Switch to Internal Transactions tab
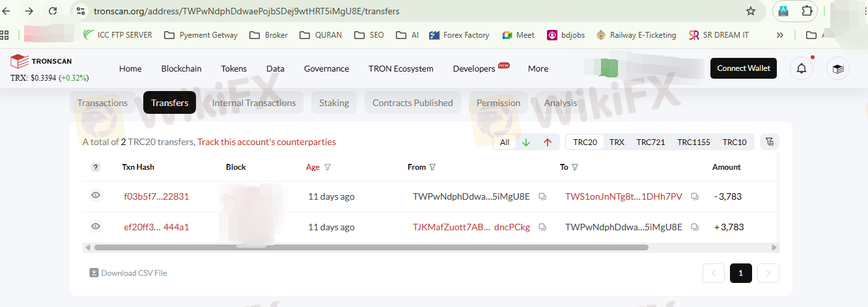The height and width of the screenshot is (307, 868). point(254,103)
